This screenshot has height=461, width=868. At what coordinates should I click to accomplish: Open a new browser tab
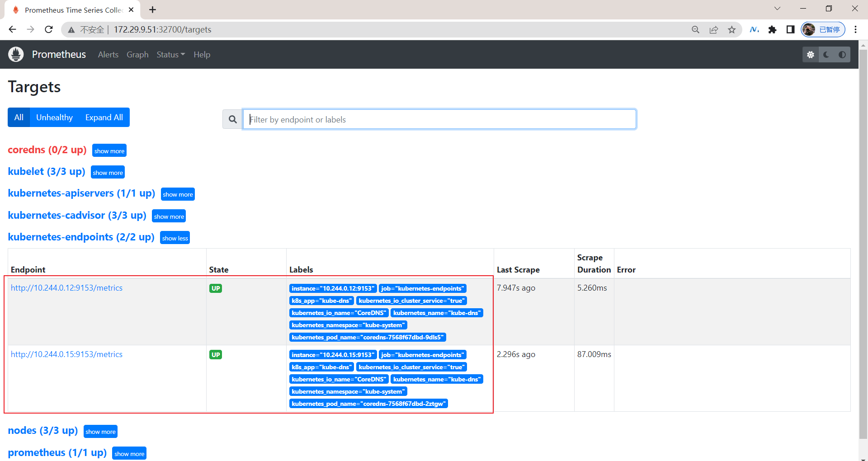pyautogui.click(x=153, y=9)
